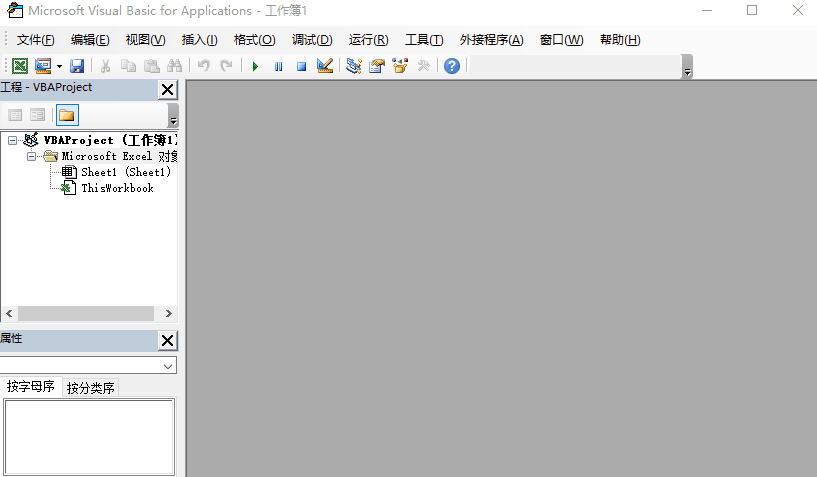Collapse the VBAProject (工作簿1) tree node
Screen dimensions: 817x477
click(x=13, y=140)
